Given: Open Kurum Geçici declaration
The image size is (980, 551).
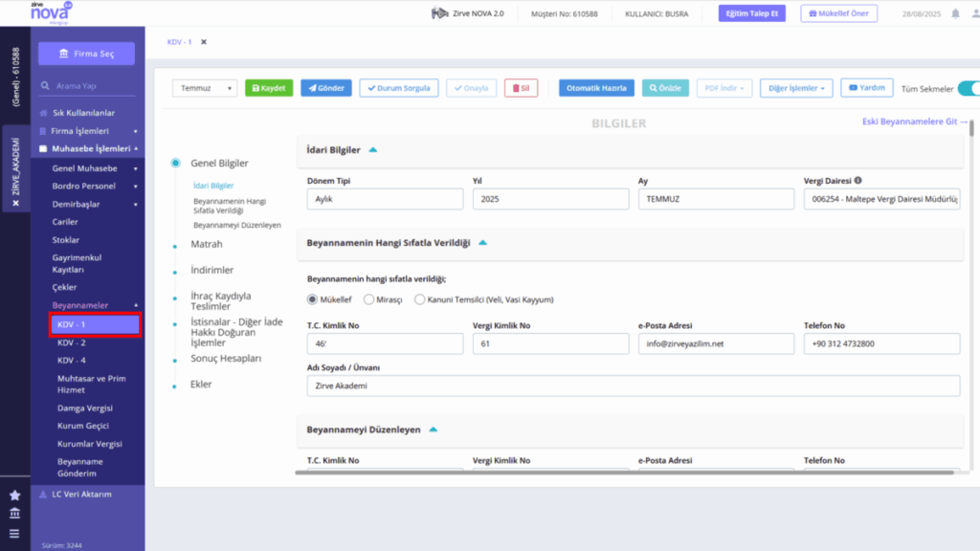Looking at the screenshot, I should point(83,426).
